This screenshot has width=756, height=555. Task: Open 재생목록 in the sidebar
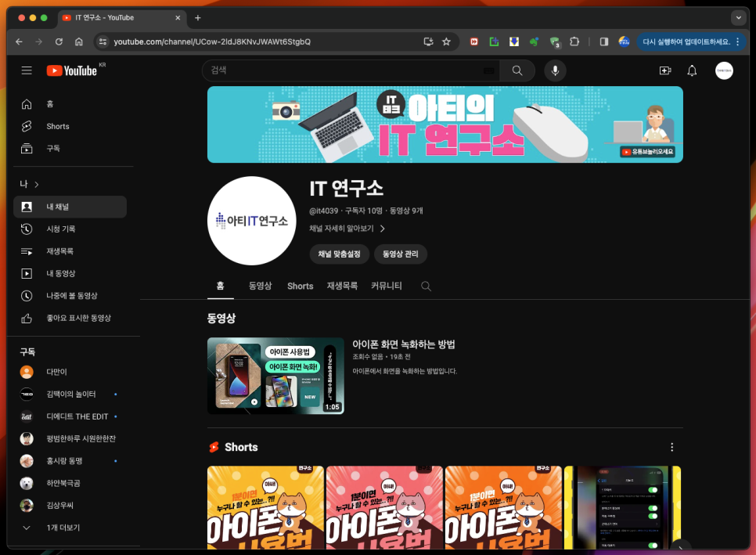(x=70, y=250)
